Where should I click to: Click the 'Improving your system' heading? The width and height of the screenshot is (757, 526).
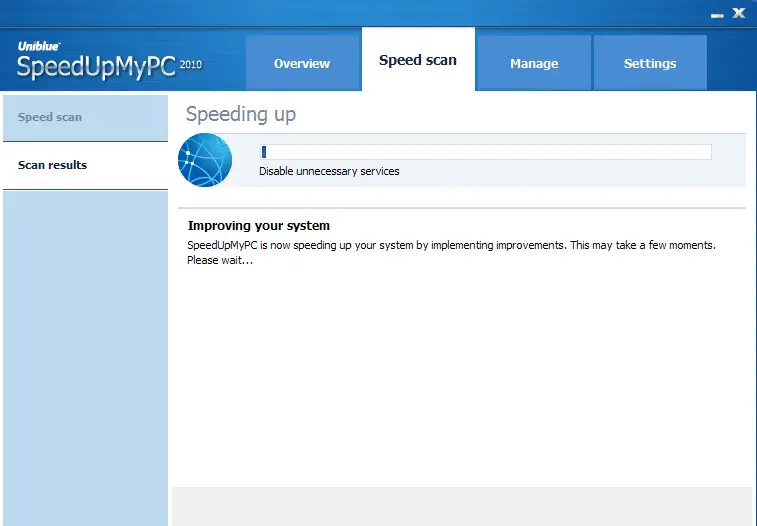259,225
